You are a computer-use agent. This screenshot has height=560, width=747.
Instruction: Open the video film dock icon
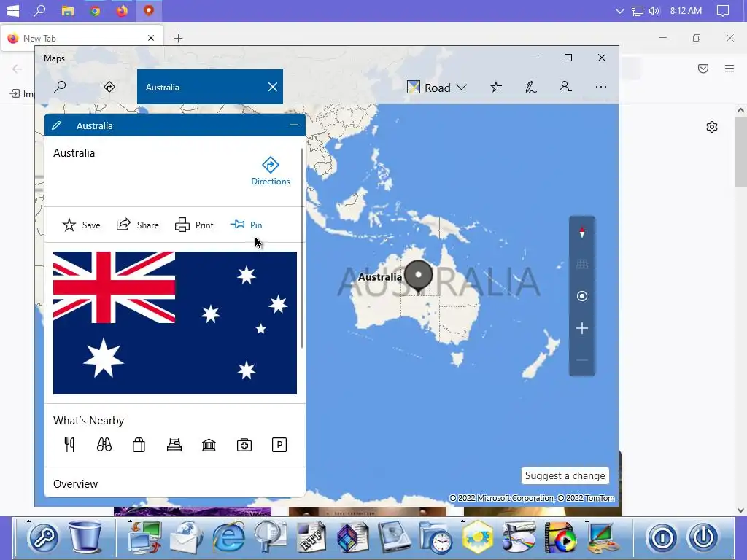pyautogui.click(x=560, y=537)
